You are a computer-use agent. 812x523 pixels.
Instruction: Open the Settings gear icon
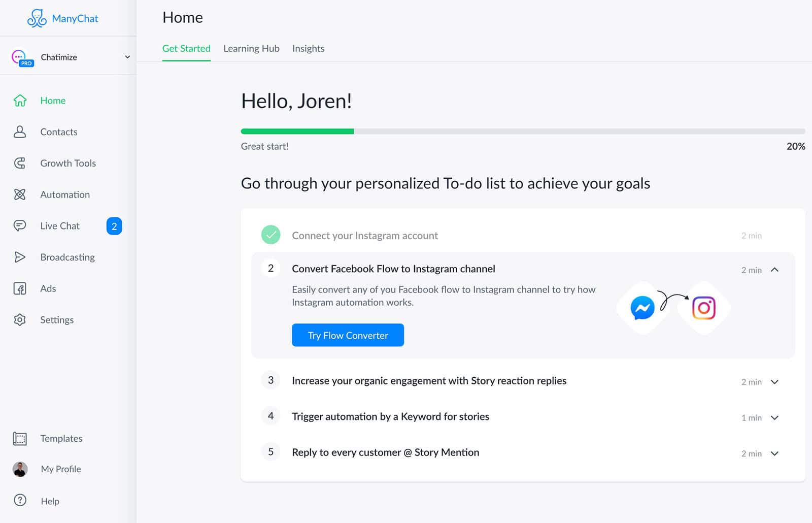point(20,320)
